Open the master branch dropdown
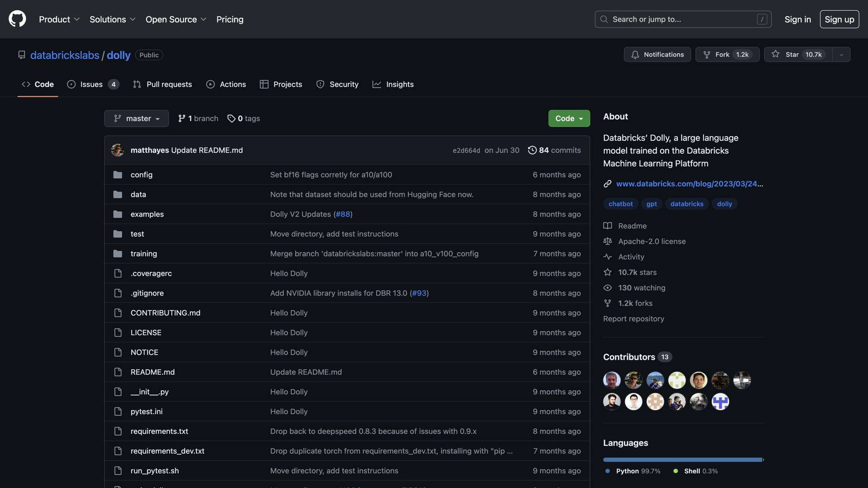The height and width of the screenshot is (488, 868). [136, 118]
